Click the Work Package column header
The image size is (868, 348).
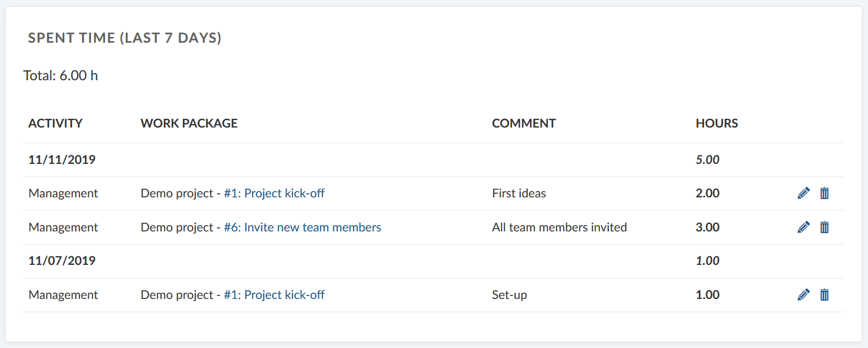point(189,124)
